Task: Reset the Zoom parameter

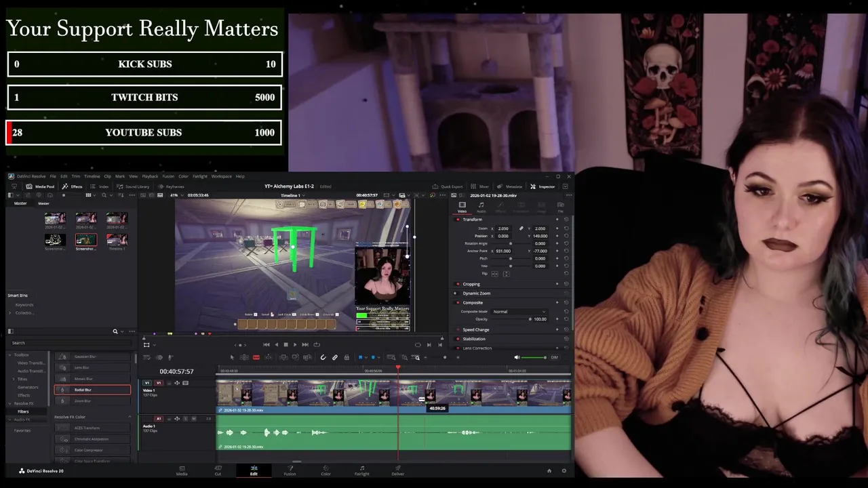Action: (x=566, y=228)
